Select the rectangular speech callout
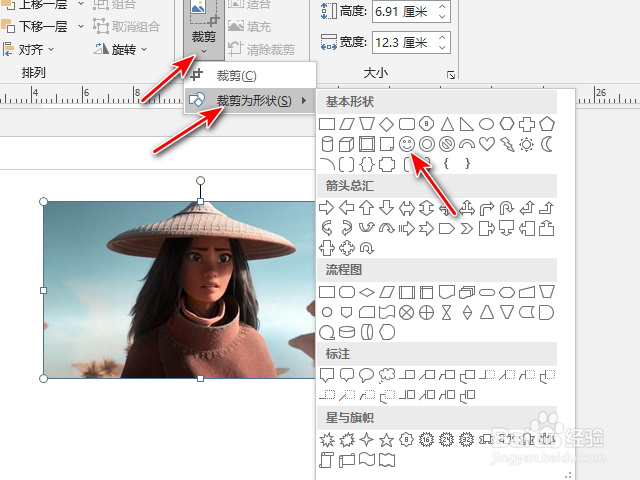 point(327,375)
